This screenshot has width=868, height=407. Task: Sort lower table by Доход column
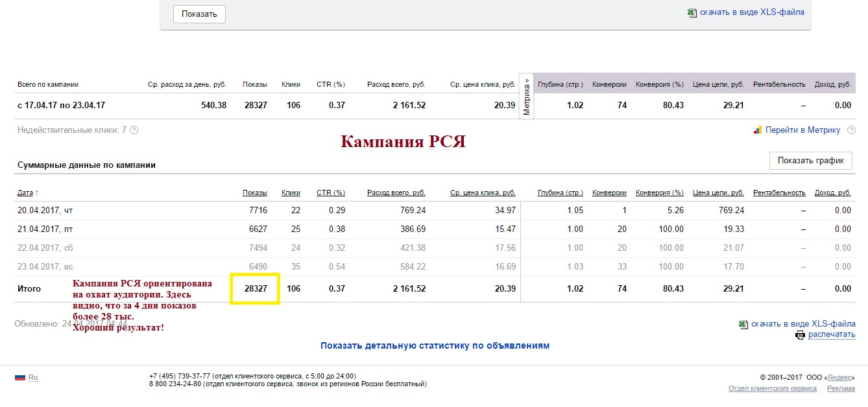[832, 192]
